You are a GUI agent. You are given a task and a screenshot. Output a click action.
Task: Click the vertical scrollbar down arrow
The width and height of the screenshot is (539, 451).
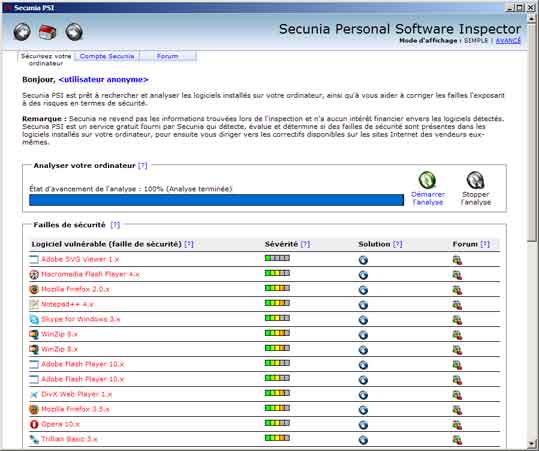pyautogui.click(x=532, y=443)
